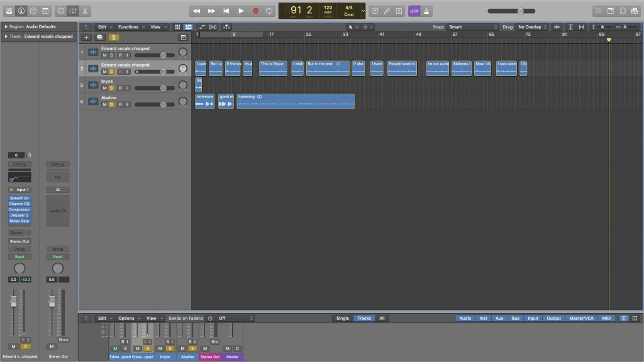
Task: Toggle Cycle mode
Action: point(269,11)
